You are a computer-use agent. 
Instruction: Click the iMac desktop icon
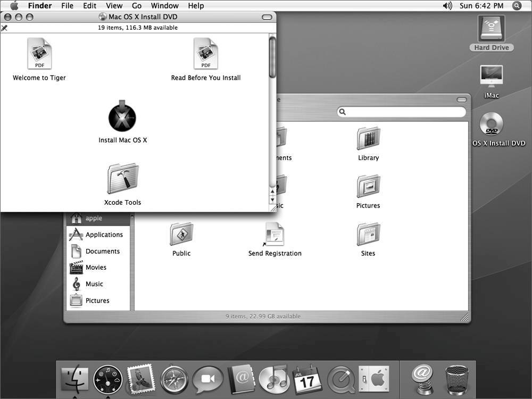pos(491,77)
